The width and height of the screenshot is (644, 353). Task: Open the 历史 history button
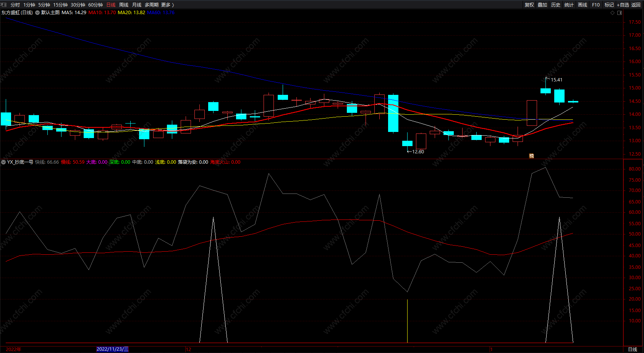tap(556, 5)
